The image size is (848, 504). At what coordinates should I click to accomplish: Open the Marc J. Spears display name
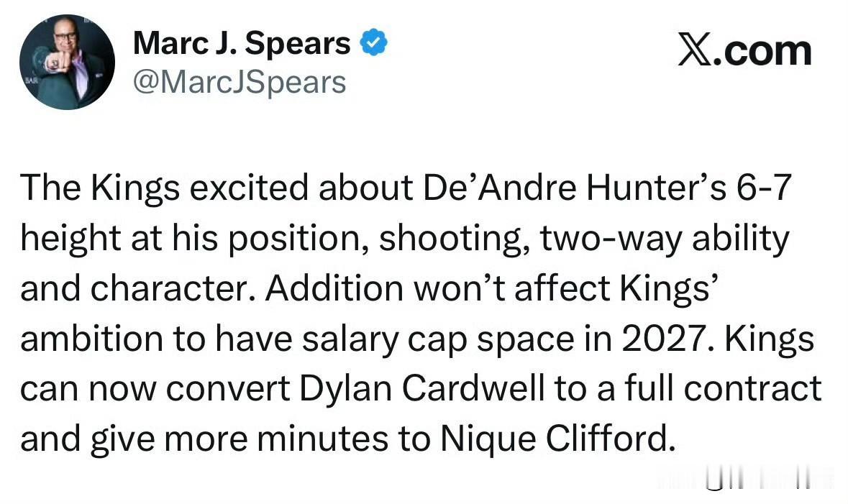click(242, 45)
